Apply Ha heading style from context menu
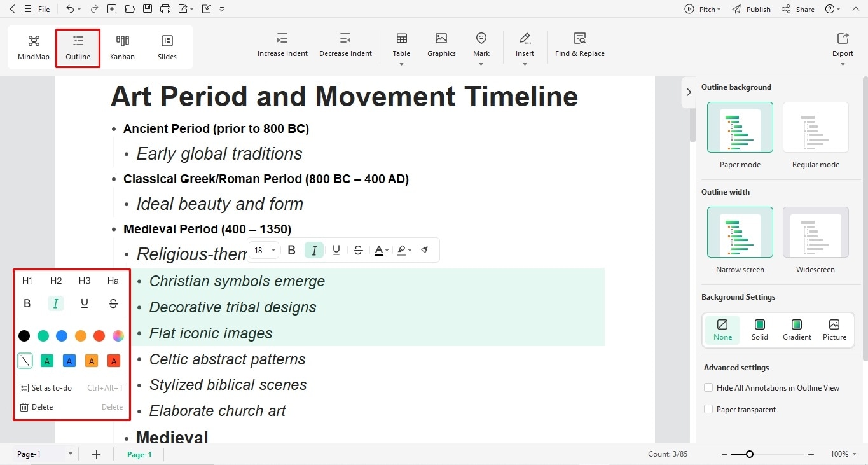 pos(113,281)
